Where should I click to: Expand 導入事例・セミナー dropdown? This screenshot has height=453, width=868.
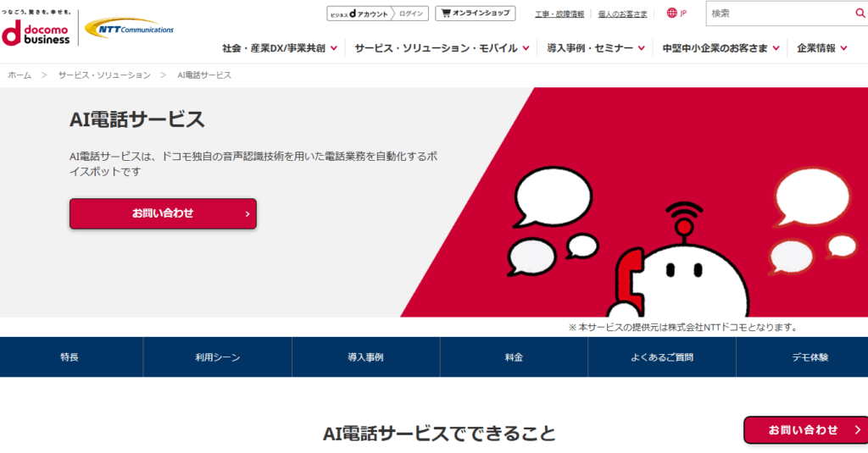(595, 48)
